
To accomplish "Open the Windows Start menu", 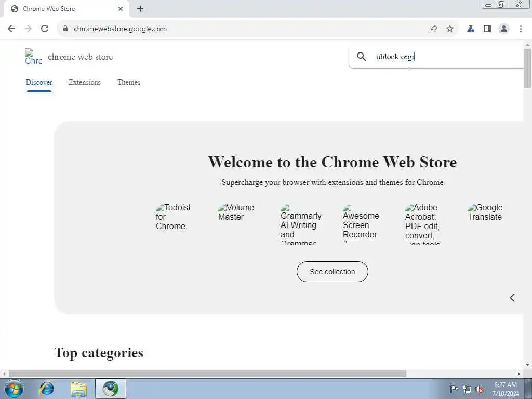I will point(14,389).
